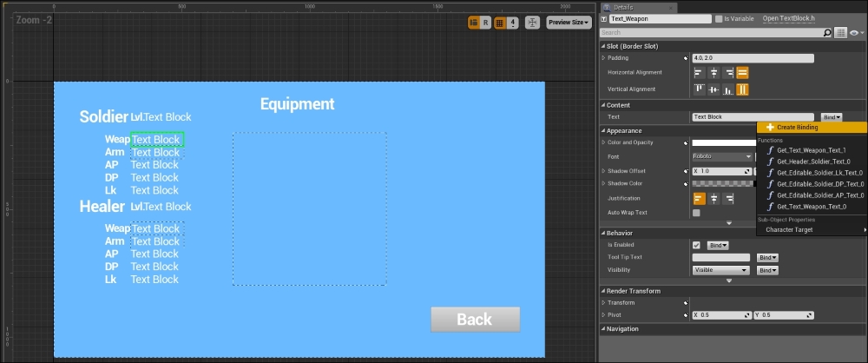
Task: Set text justification to left
Action: pos(699,198)
